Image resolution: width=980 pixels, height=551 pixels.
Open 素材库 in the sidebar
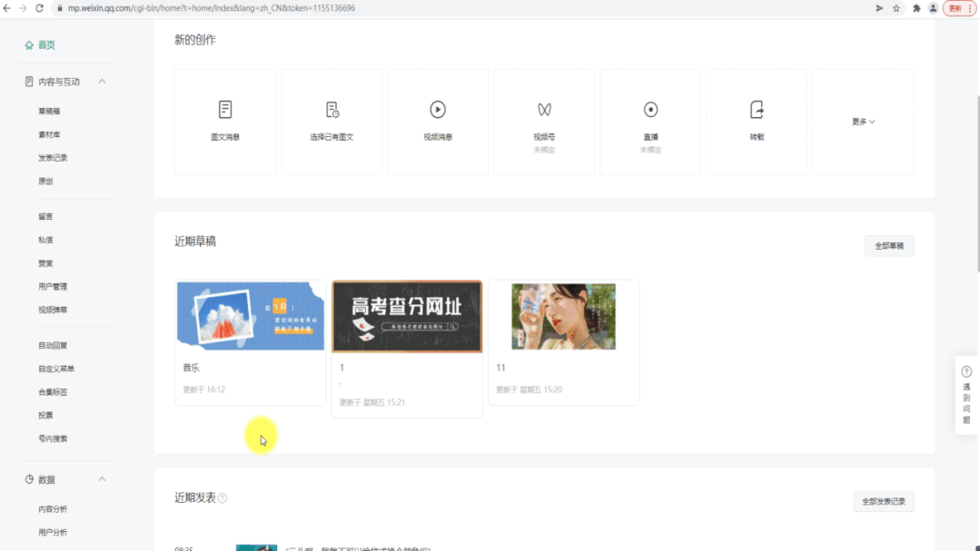(x=49, y=134)
